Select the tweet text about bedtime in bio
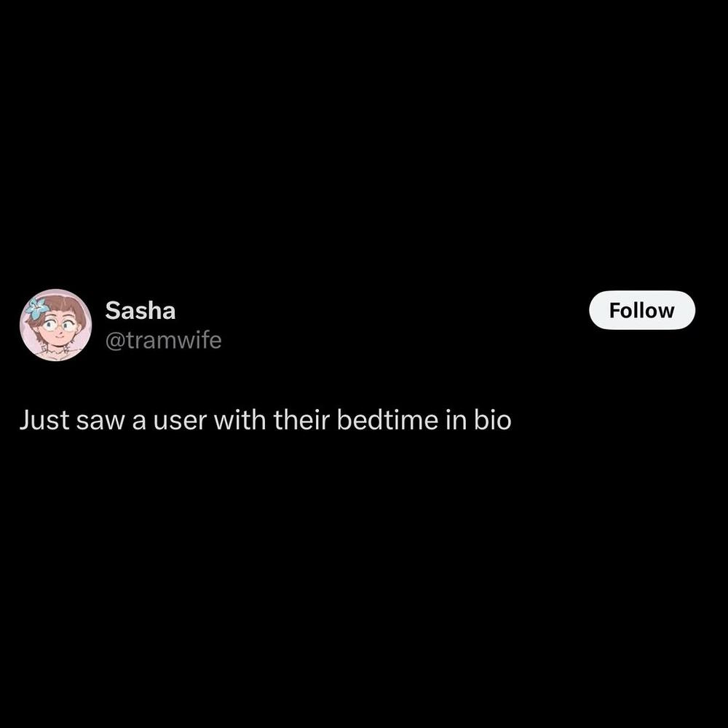The height and width of the screenshot is (728, 728). click(x=265, y=420)
